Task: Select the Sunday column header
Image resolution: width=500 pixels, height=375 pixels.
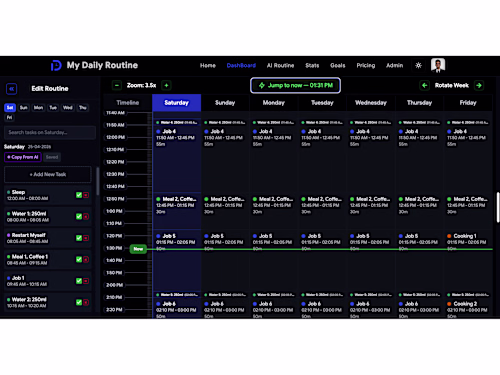Action: coord(225,103)
